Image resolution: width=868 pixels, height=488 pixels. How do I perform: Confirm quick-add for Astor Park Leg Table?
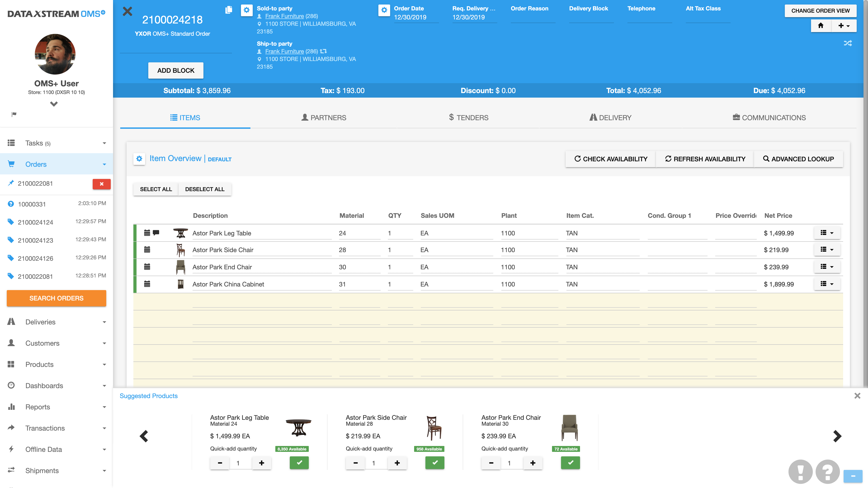pos(299,462)
